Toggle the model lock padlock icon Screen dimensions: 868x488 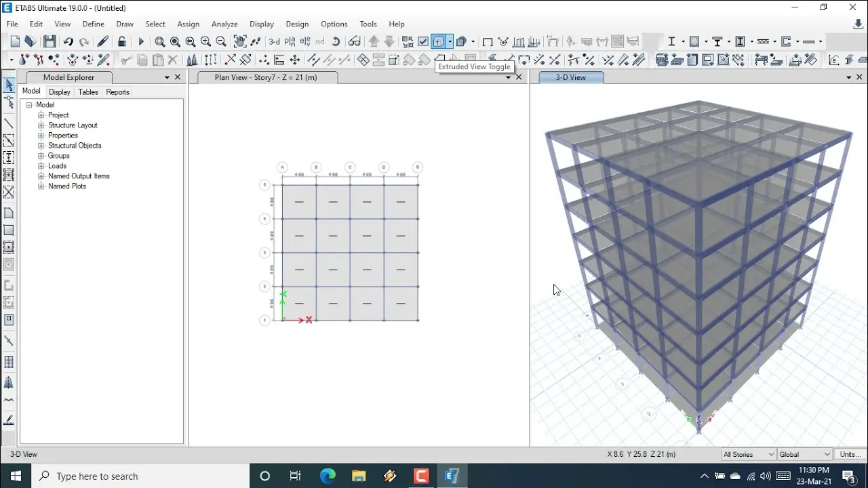(x=122, y=42)
